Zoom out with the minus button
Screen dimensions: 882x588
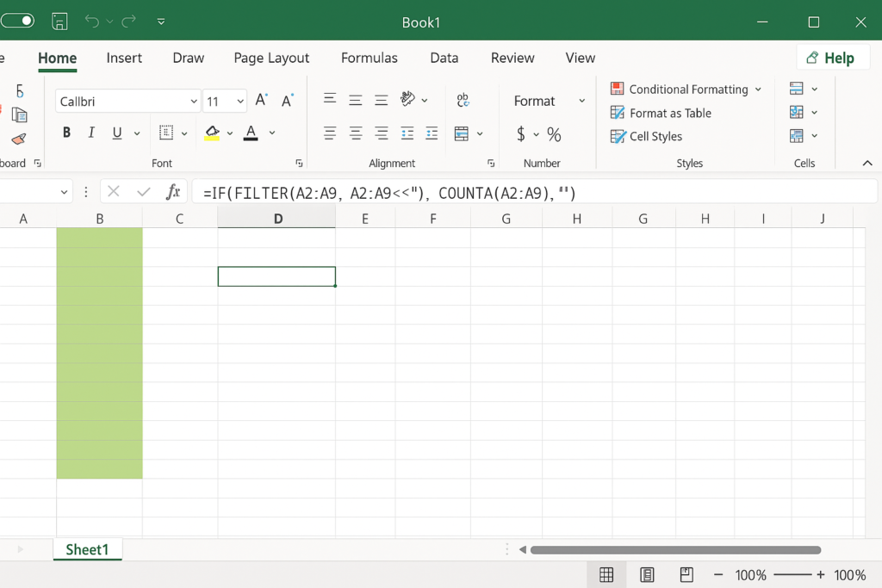pyautogui.click(x=718, y=574)
